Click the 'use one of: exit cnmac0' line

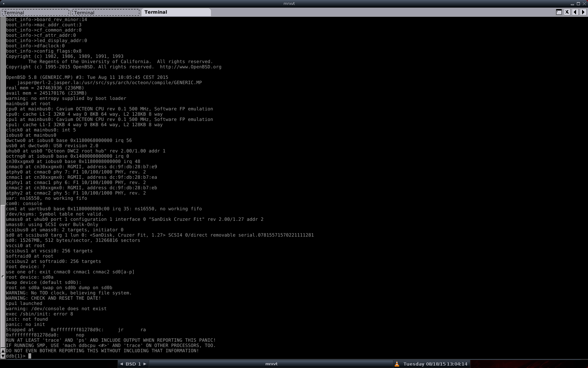(70, 272)
